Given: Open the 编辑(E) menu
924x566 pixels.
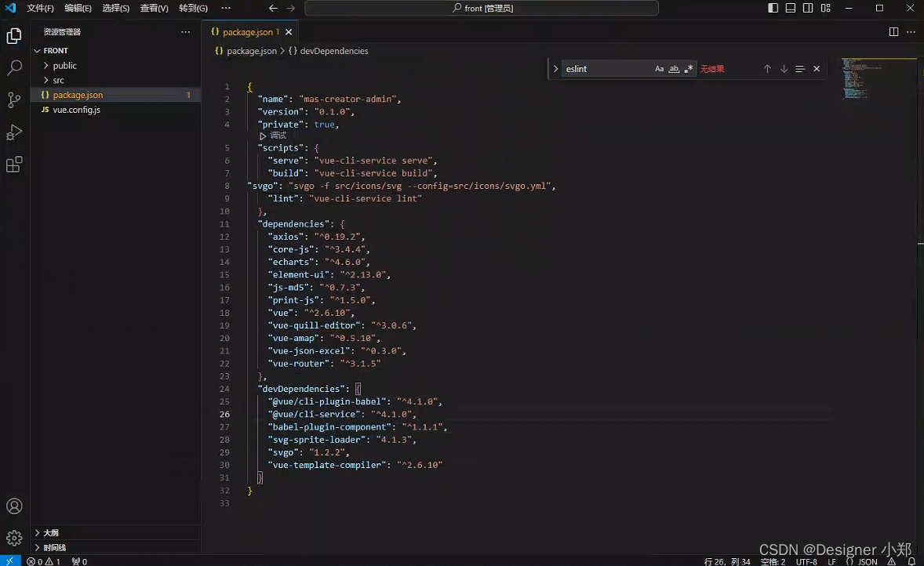Looking at the screenshot, I should (x=78, y=9).
